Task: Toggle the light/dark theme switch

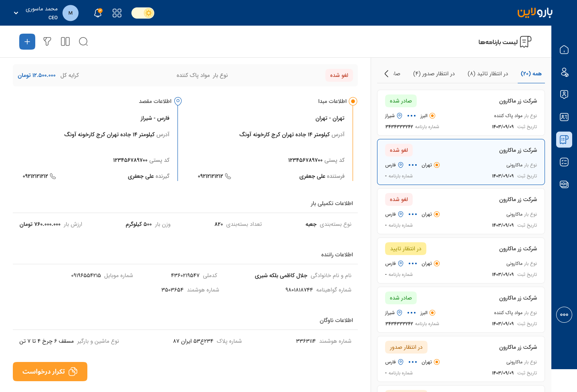Action: 143,13
